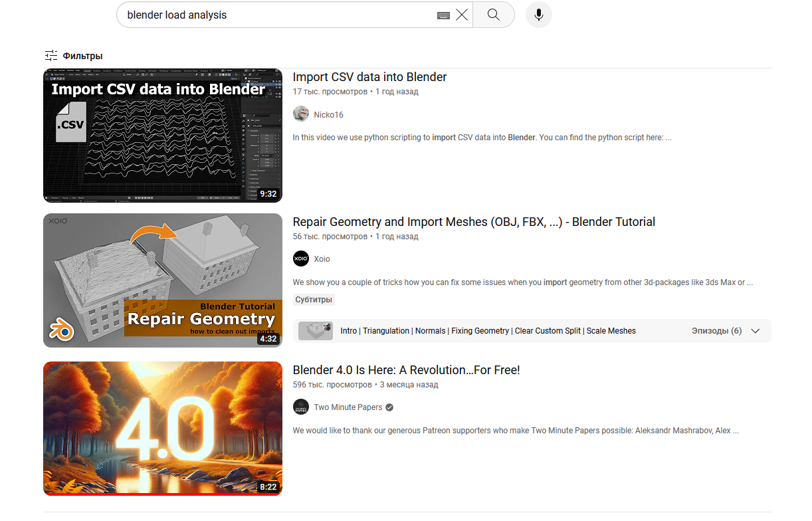
Task: Click the Import CSV video thumbnail
Action: [x=162, y=135]
